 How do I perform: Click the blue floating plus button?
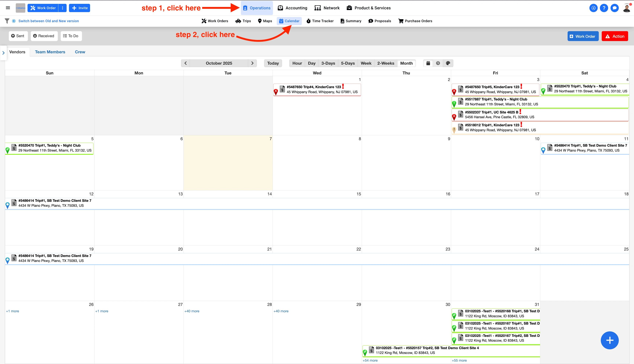point(609,340)
